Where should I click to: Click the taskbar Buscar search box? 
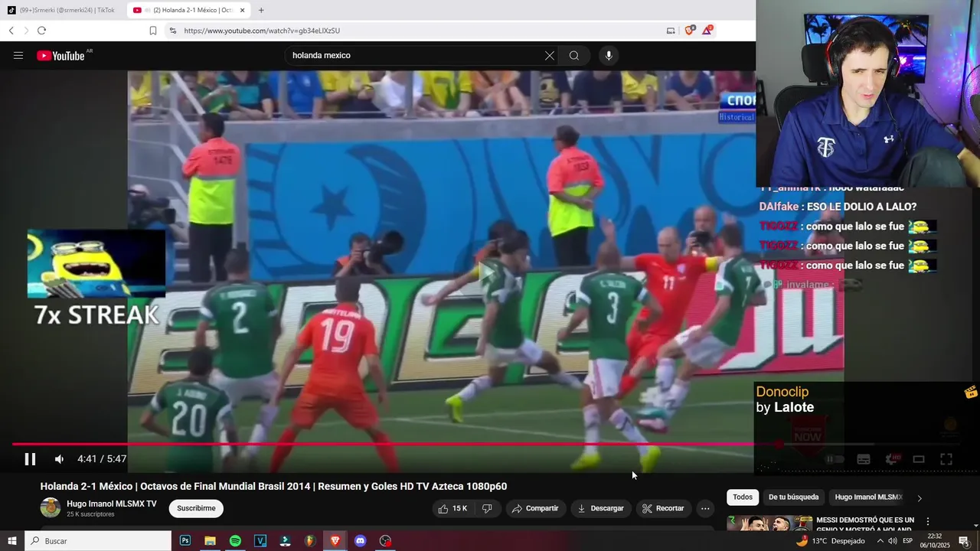[x=98, y=541]
